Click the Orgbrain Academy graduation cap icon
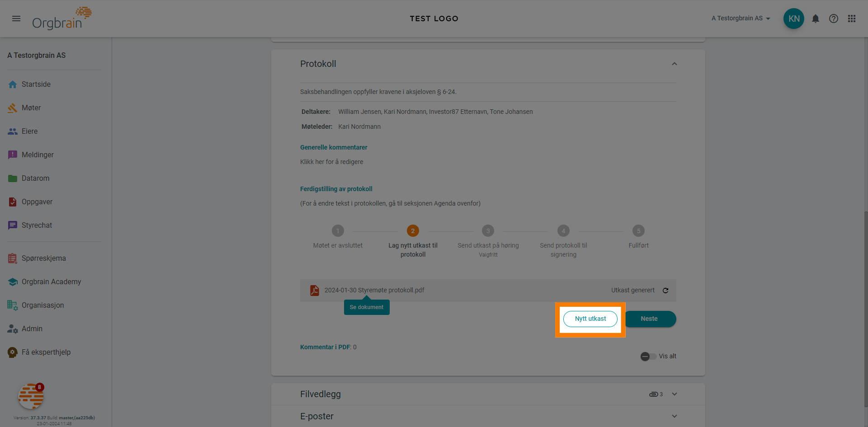This screenshot has height=427, width=868. [x=13, y=282]
